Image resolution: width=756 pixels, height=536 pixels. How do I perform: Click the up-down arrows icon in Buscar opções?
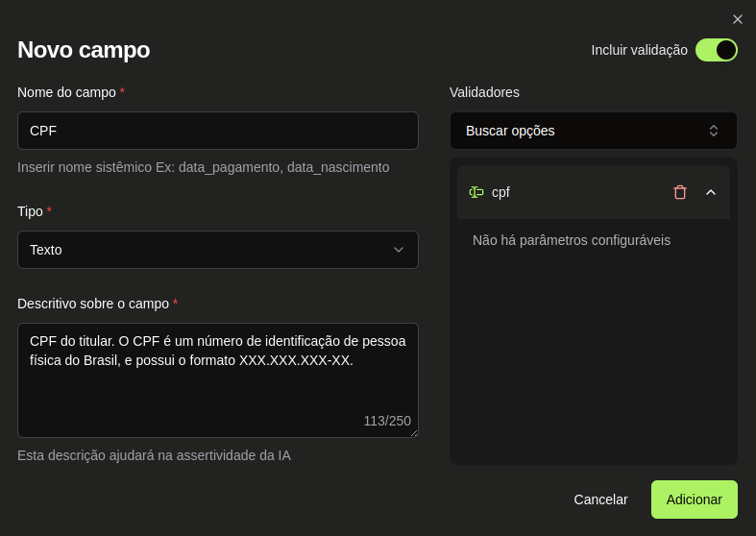pyautogui.click(x=714, y=131)
